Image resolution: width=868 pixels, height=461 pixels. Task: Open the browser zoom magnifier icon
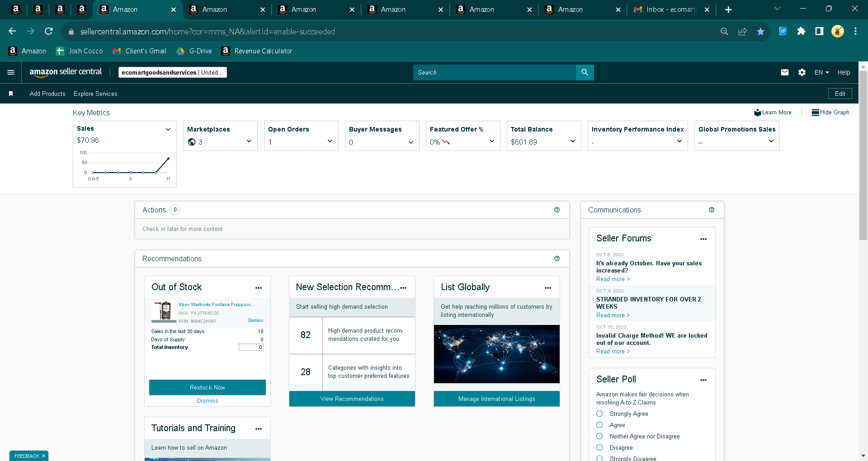coord(724,31)
